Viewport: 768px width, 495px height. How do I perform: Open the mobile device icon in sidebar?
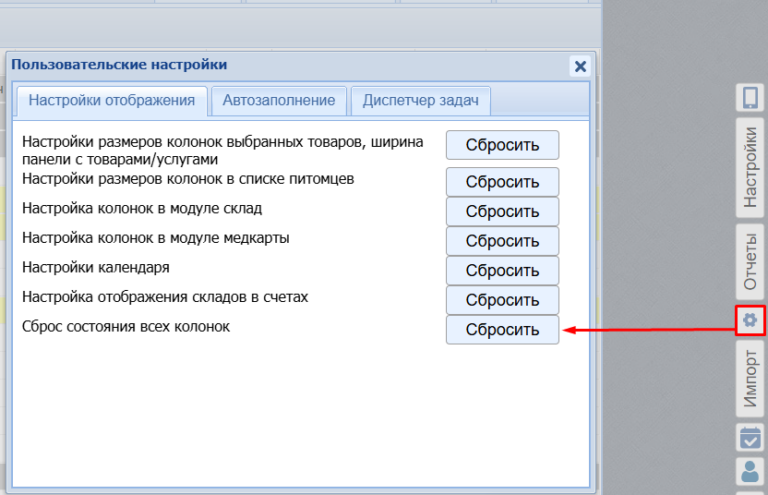(x=750, y=97)
